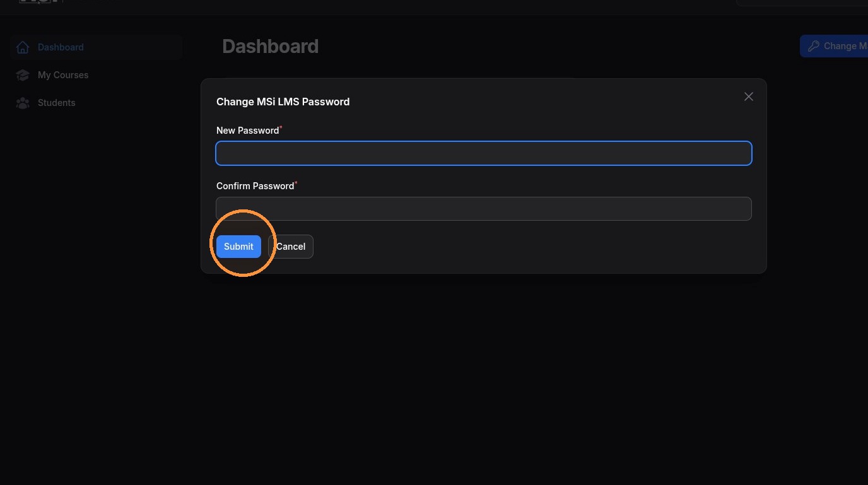Click the Change MSi LMS Password title

(283, 102)
